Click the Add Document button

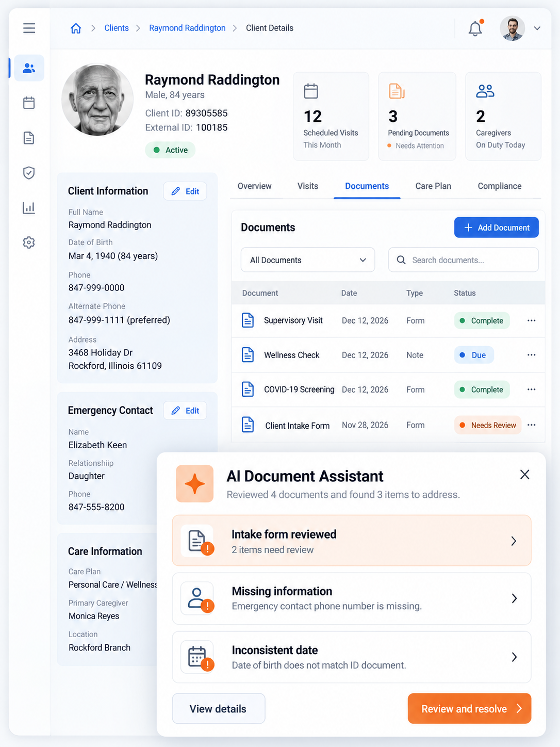(x=497, y=228)
